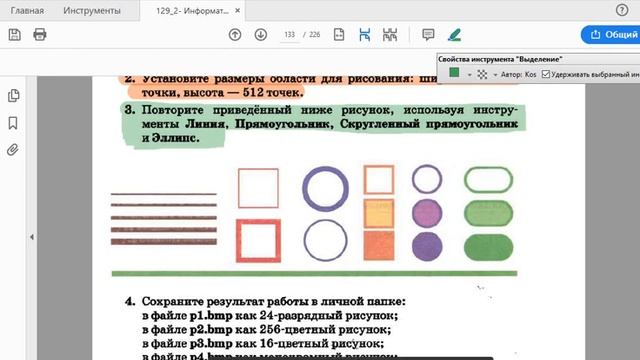Open the opacity dropdown arrow

(495, 75)
